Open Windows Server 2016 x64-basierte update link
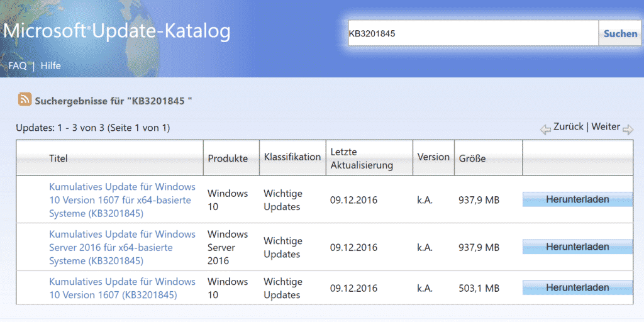644x322 pixels. 123,248
